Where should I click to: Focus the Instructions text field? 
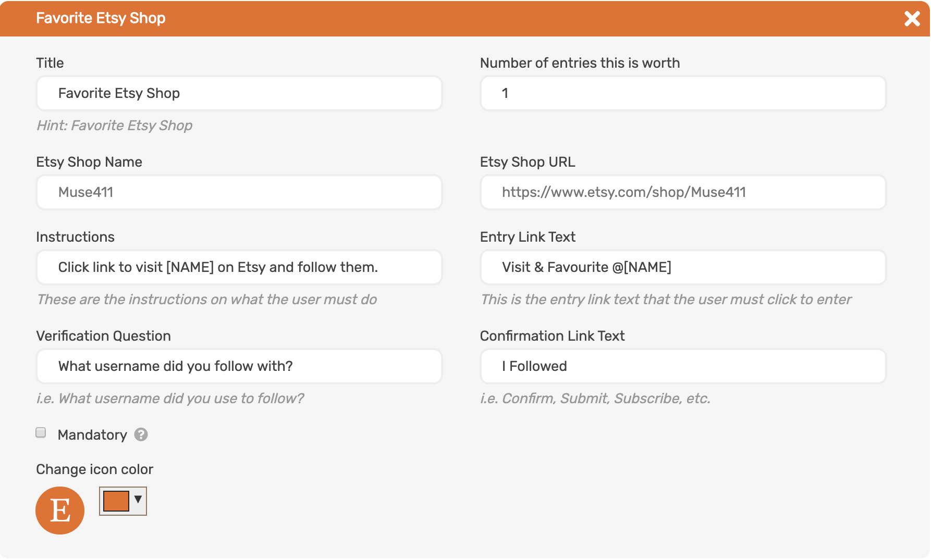(239, 267)
